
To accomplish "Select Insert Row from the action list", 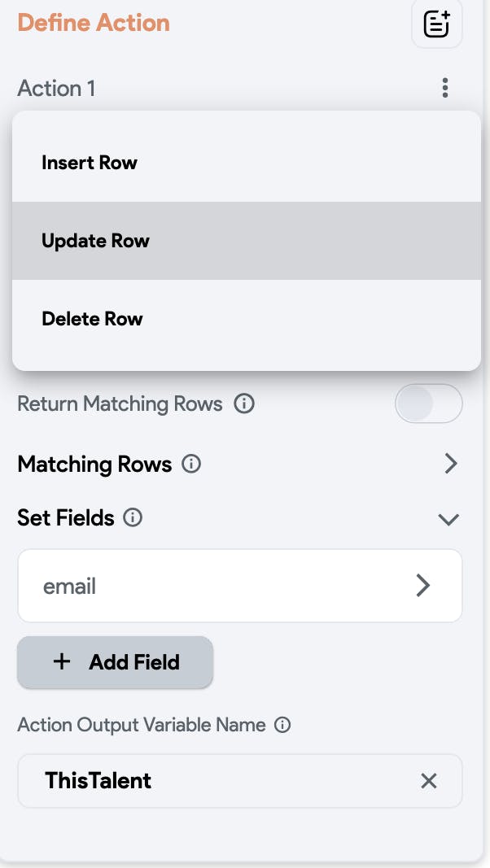I will (90, 163).
